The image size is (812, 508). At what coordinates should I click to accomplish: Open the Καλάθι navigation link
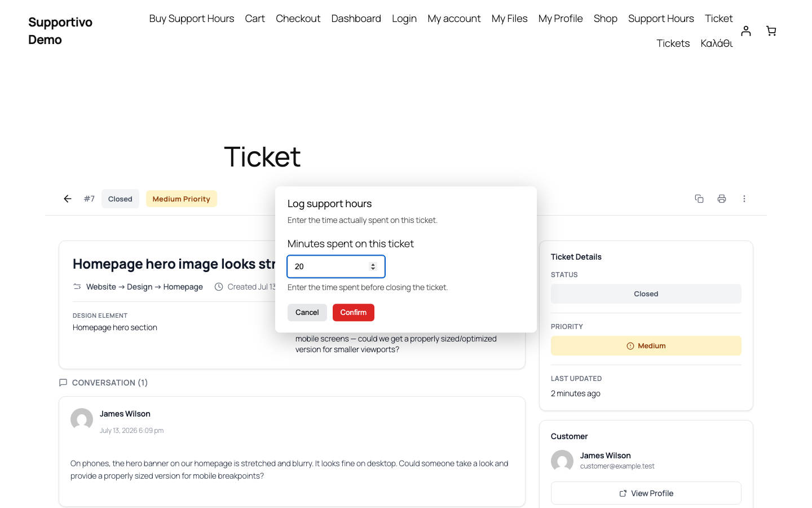717,43
